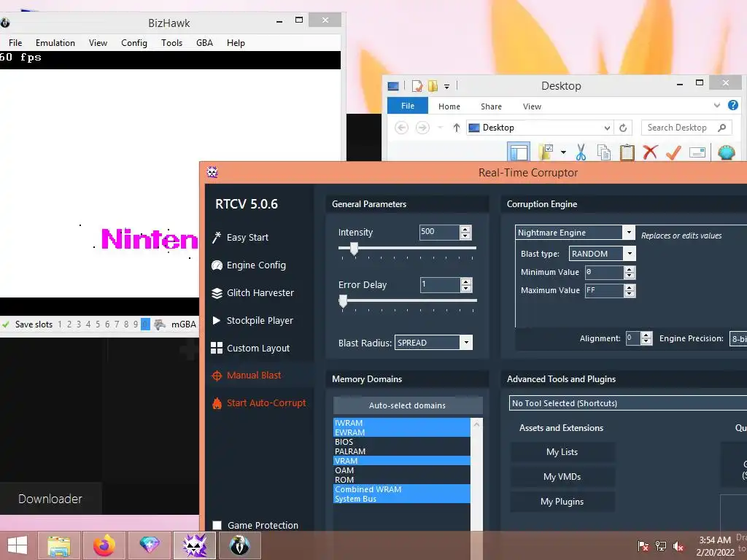
Task: Click the Windows Start button
Action: click(18, 545)
